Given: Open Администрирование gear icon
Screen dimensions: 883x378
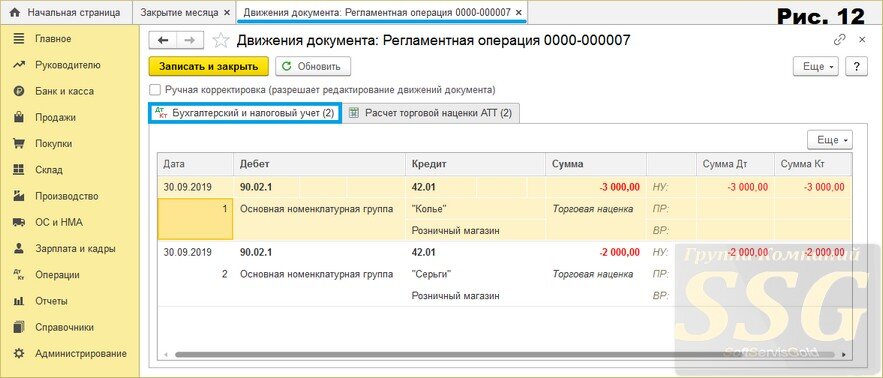Looking at the screenshot, I should (x=19, y=354).
